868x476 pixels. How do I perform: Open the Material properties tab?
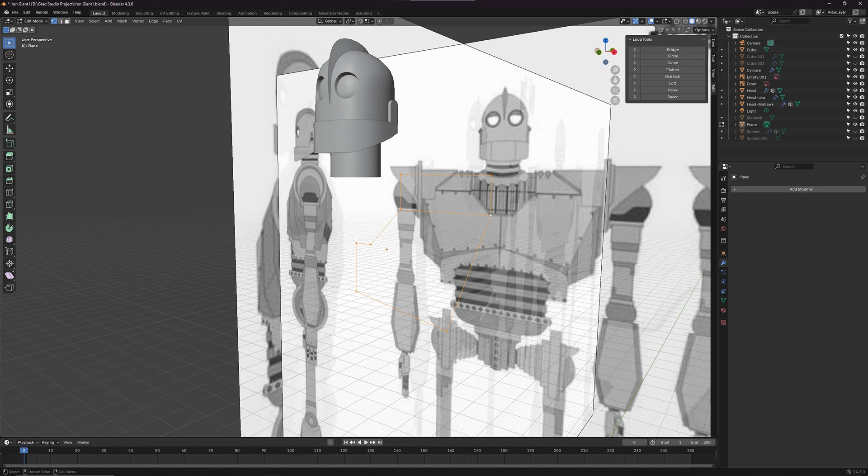[x=723, y=310]
